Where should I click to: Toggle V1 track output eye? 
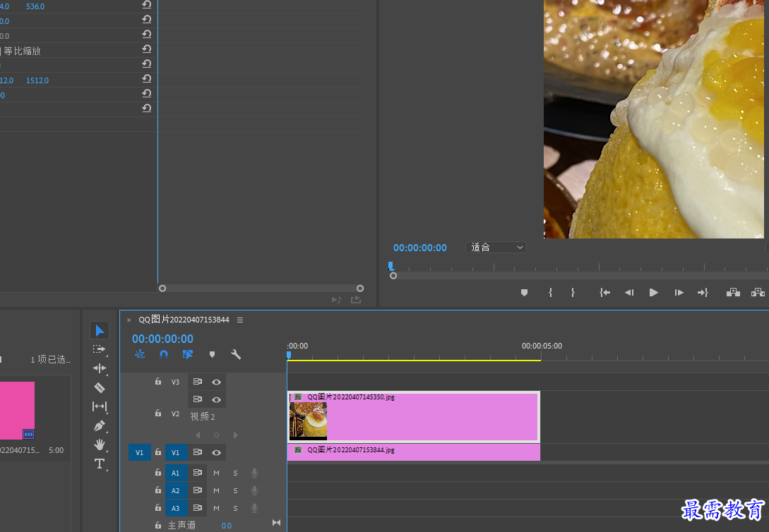(216, 453)
